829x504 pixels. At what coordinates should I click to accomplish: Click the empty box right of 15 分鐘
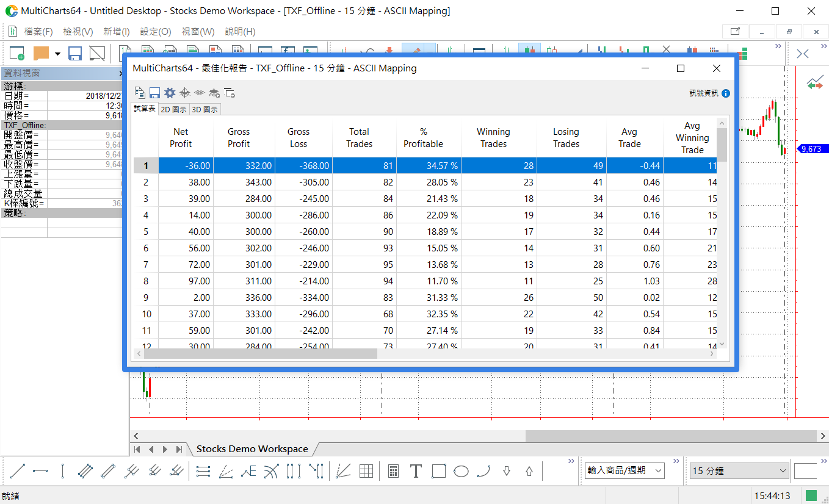coord(805,471)
